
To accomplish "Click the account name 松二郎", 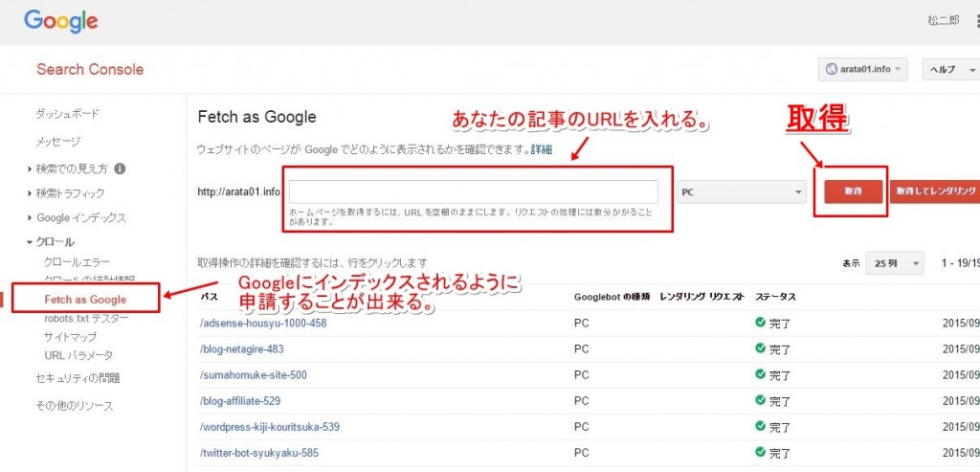I will point(943,21).
